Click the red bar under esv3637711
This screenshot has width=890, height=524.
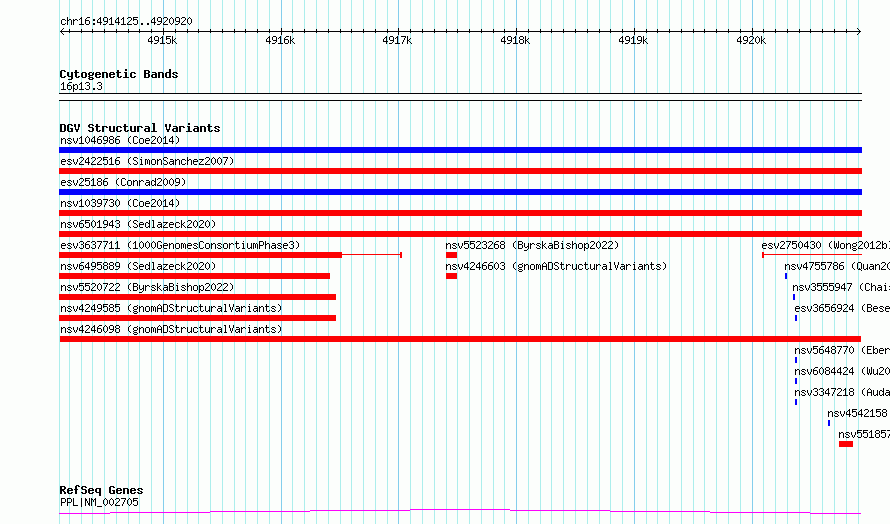pyautogui.click(x=200, y=255)
